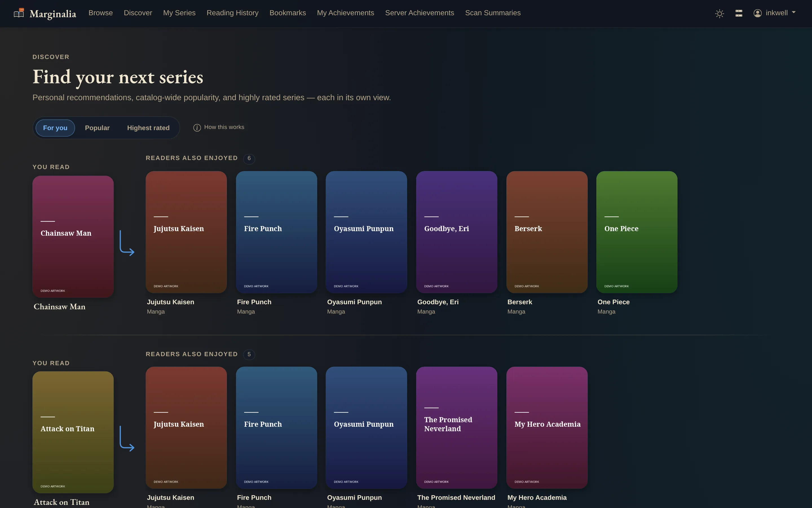Viewport: 812px width, 508px height.
Task: Click Manga label under Goodbye, Eri
Action: pos(426,312)
